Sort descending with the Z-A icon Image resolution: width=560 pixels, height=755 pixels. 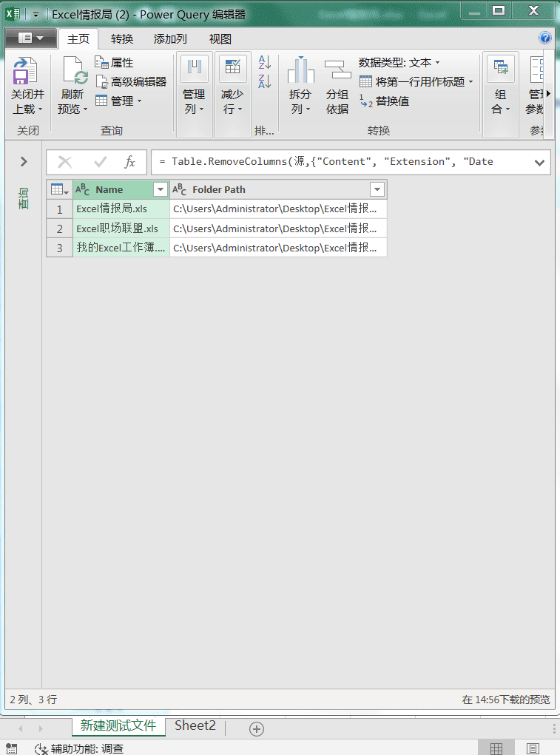265,81
